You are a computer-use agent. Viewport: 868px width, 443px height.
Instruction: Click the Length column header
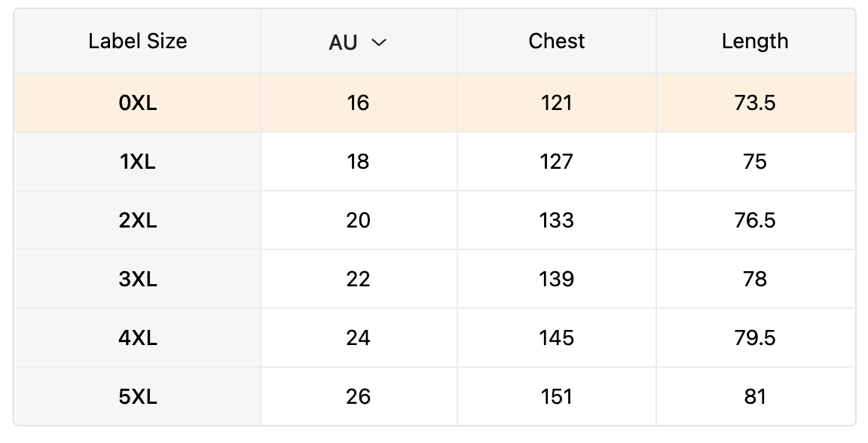[x=755, y=41]
